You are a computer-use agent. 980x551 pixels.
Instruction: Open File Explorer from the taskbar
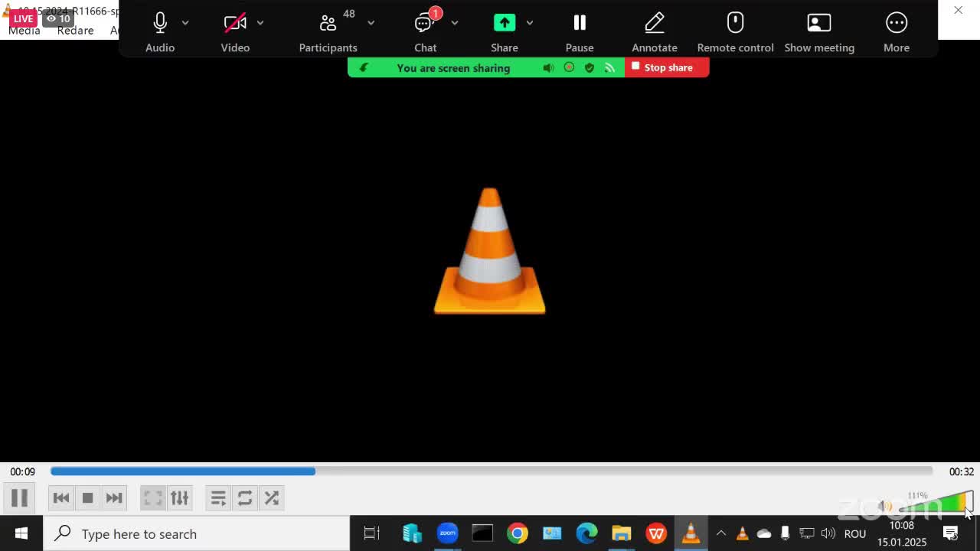click(621, 533)
